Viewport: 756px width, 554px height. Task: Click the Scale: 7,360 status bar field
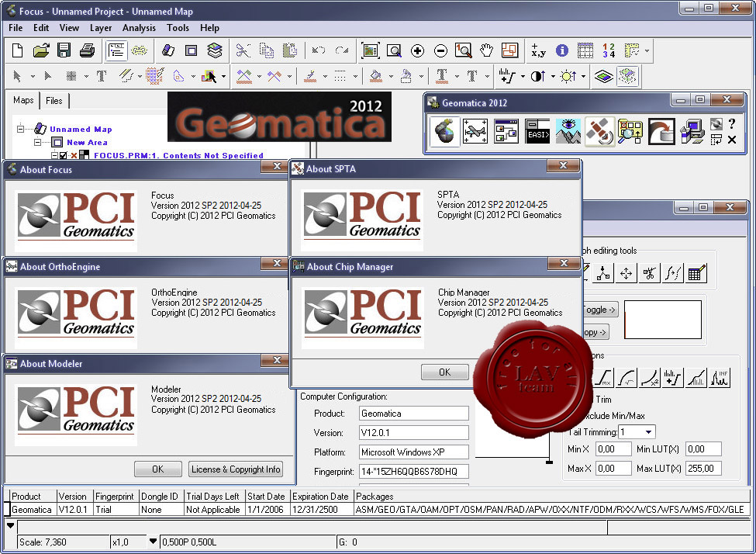point(62,542)
